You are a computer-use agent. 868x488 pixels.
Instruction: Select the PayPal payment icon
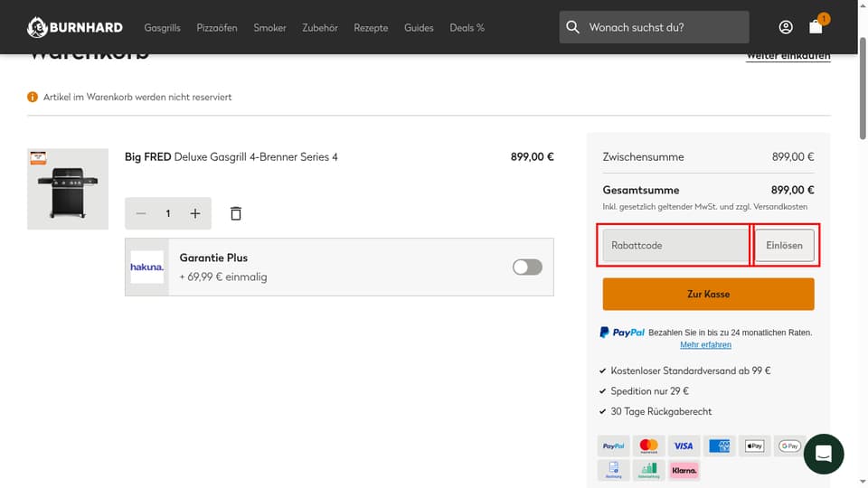click(613, 446)
